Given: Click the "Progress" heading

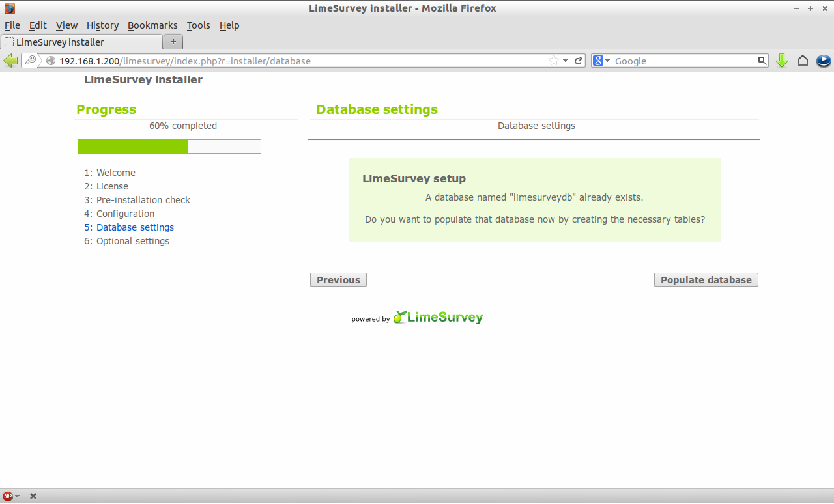Looking at the screenshot, I should pos(106,109).
